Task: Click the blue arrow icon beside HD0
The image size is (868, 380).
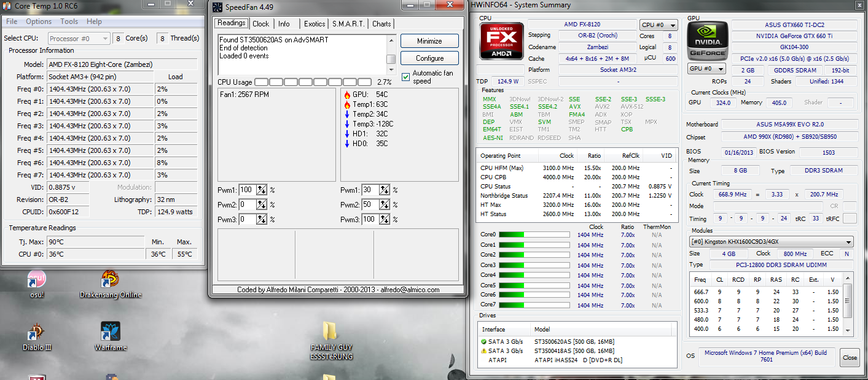Action: coord(347,144)
